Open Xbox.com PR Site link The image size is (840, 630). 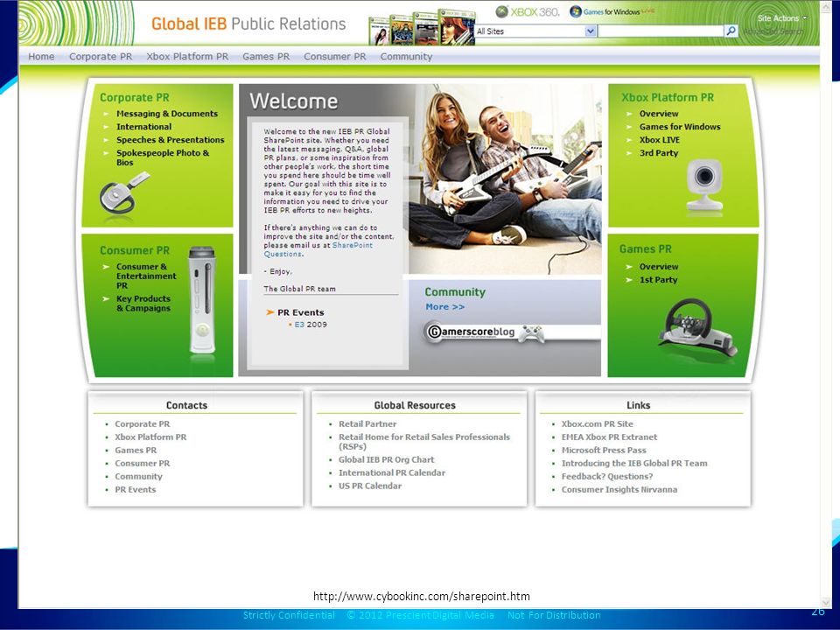(x=598, y=423)
